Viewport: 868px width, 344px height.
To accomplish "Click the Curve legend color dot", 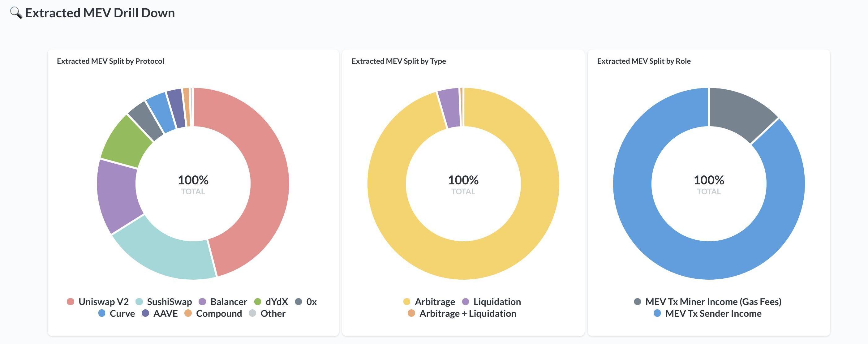I will pyautogui.click(x=102, y=313).
